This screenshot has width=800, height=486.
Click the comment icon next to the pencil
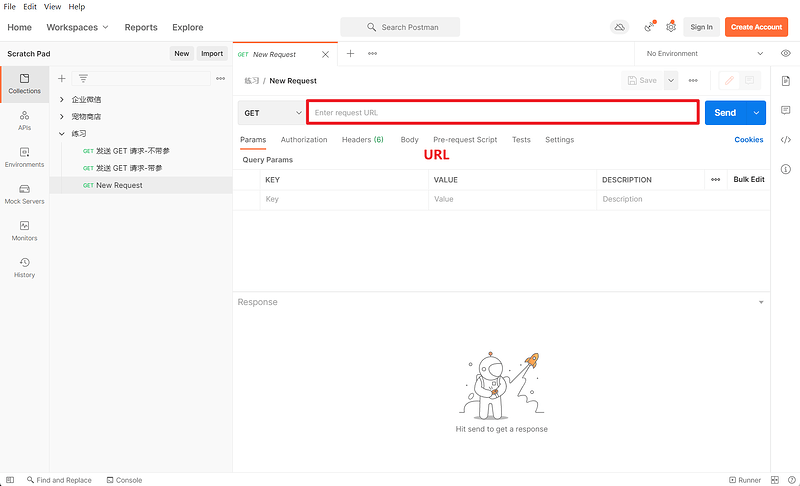tap(749, 81)
